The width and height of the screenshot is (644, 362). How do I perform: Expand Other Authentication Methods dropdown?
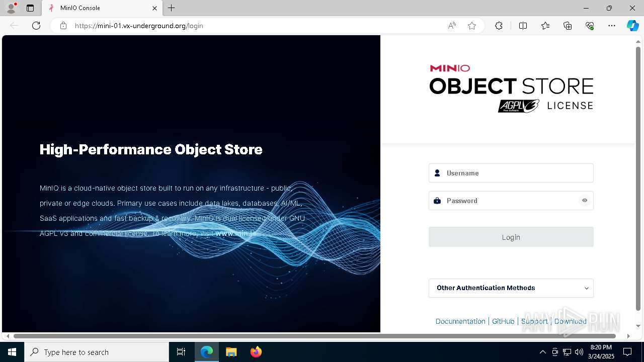[x=511, y=288]
